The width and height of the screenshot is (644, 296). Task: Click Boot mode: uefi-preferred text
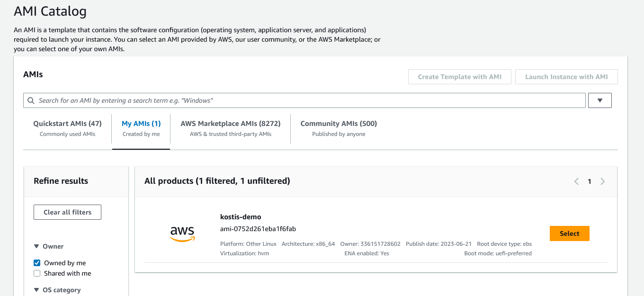tap(498, 253)
